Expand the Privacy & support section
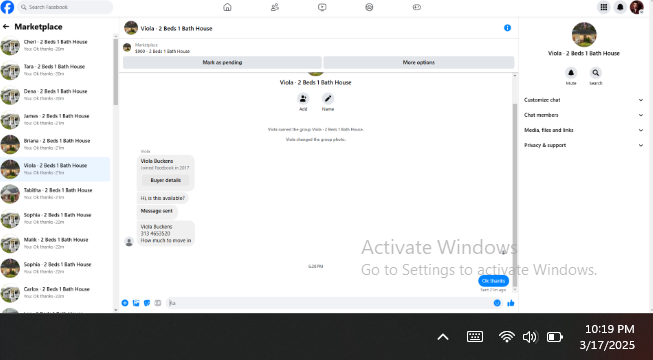Image resolution: width=653 pixels, height=360 pixels. (x=583, y=145)
